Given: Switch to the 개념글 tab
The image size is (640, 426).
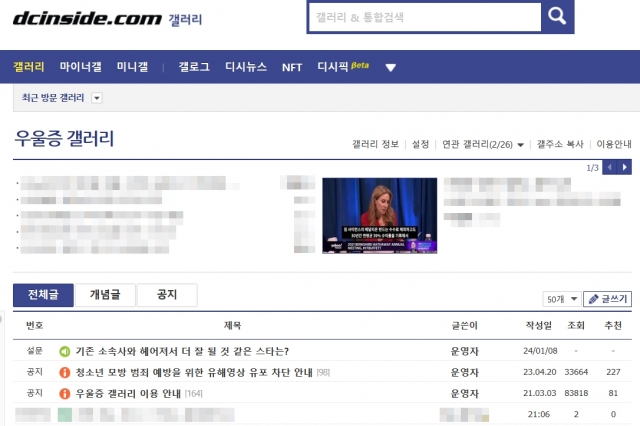Looking at the screenshot, I should [x=105, y=295].
